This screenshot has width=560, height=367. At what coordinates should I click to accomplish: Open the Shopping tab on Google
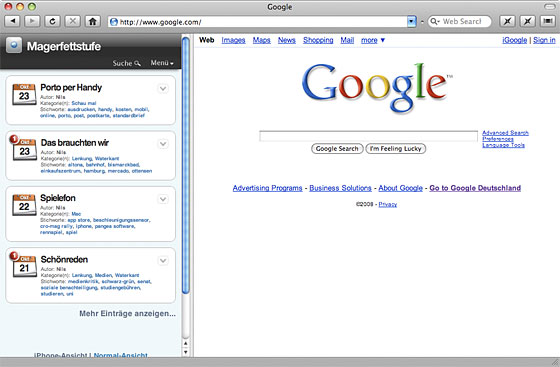click(318, 40)
